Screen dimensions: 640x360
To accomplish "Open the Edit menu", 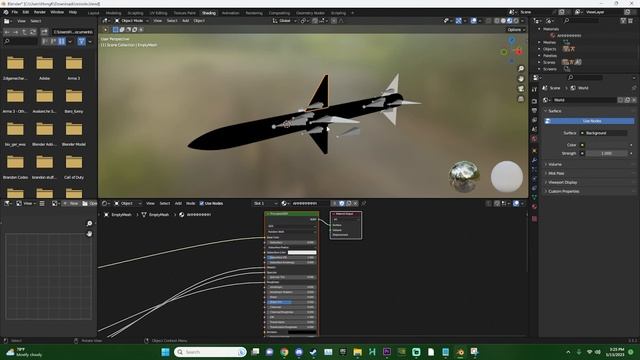I will coord(26,12).
